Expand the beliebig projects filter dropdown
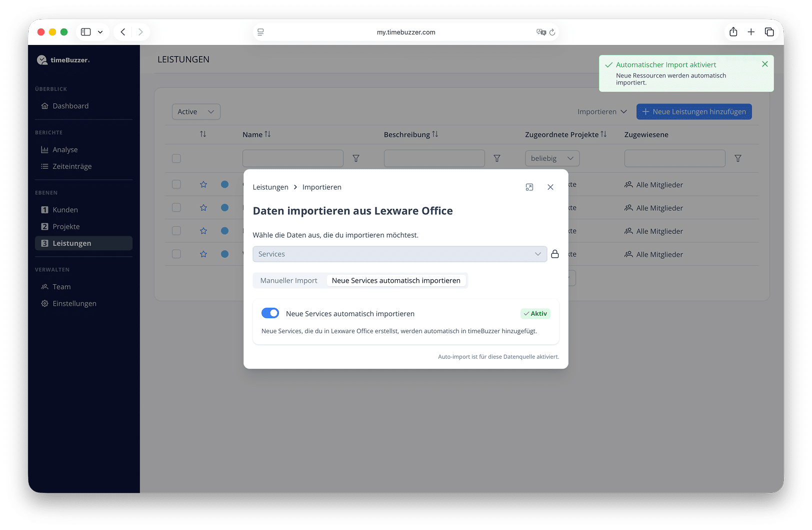812x530 pixels. 552,158
